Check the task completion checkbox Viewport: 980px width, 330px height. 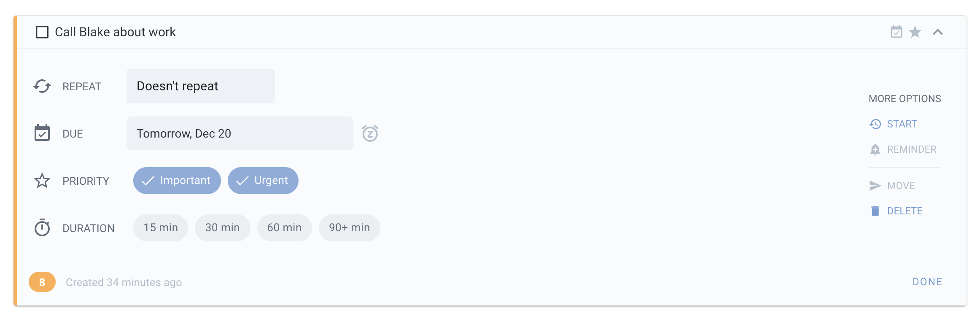(x=42, y=32)
